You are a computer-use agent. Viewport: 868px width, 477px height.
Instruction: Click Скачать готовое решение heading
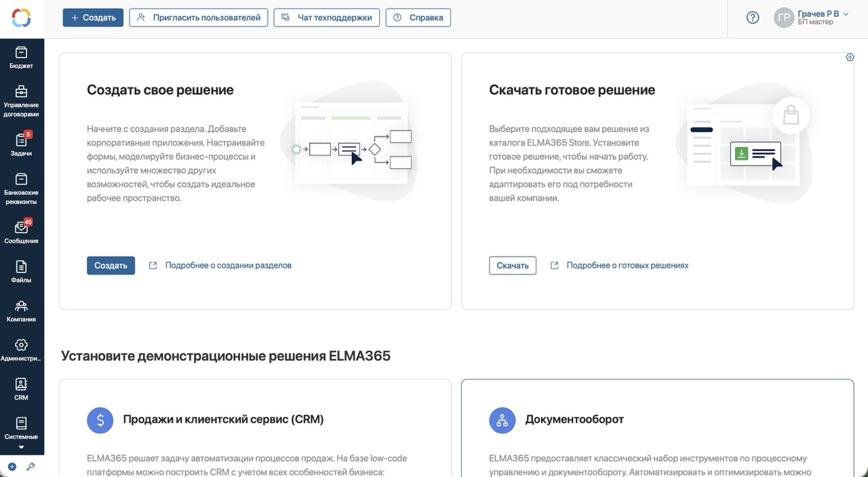(572, 90)
